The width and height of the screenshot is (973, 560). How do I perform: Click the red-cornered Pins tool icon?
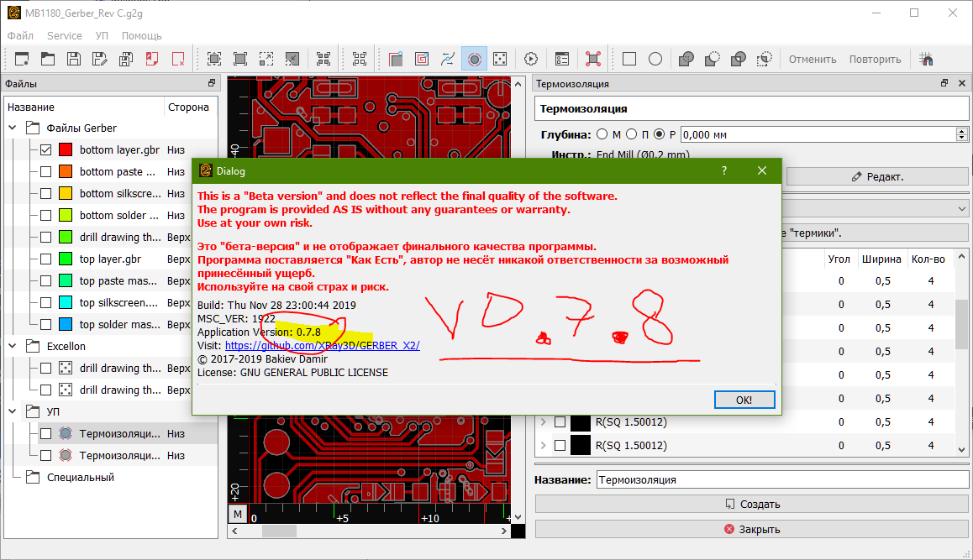tap(593, 59)
